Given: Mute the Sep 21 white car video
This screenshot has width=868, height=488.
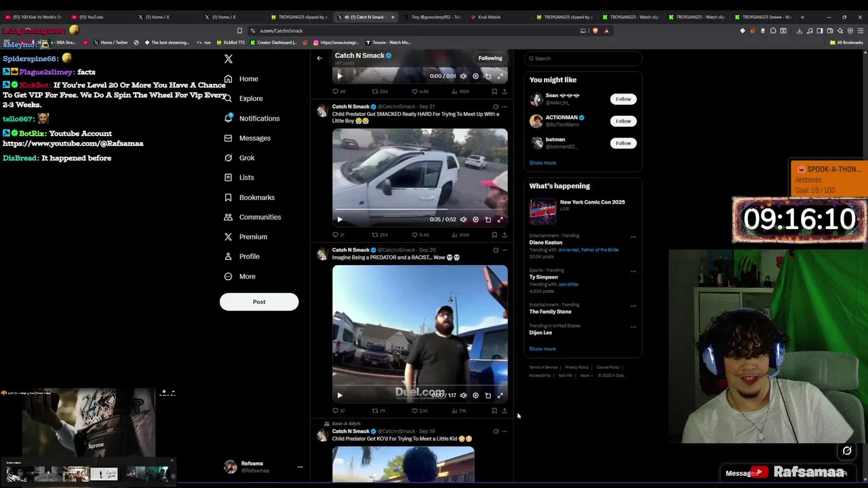Looking at the screenshot, I should 463,220.
